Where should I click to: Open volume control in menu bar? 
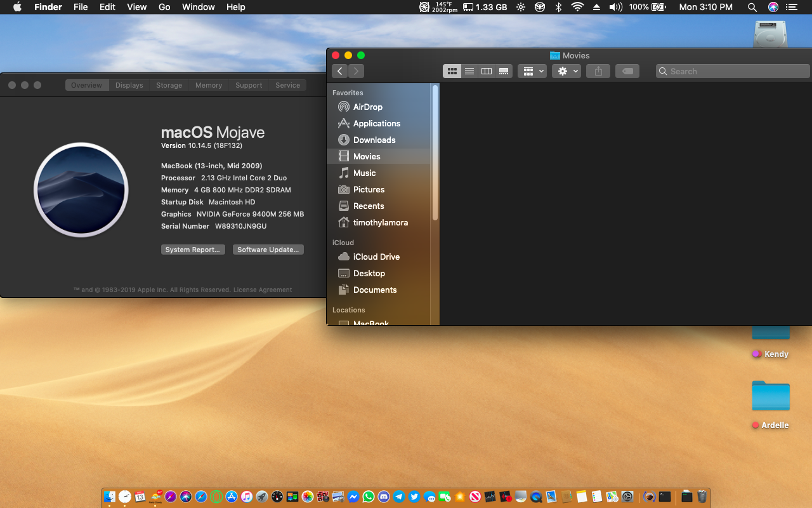[615, 7]
